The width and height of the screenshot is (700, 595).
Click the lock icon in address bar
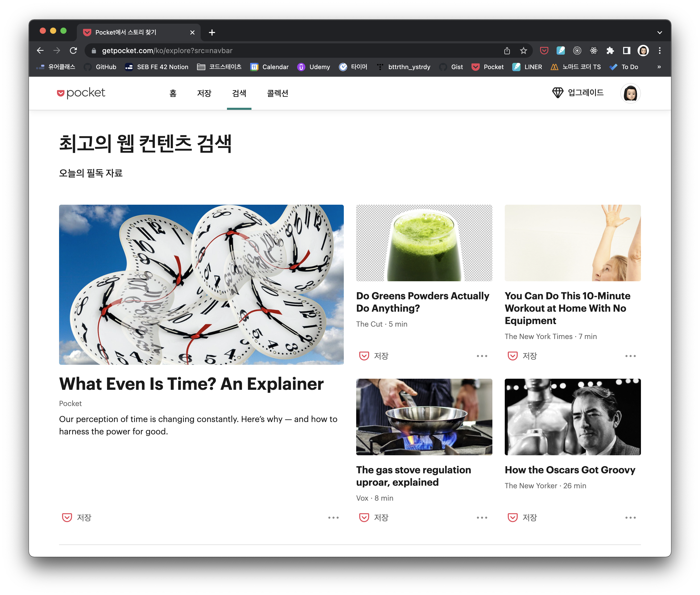point(94,51)
